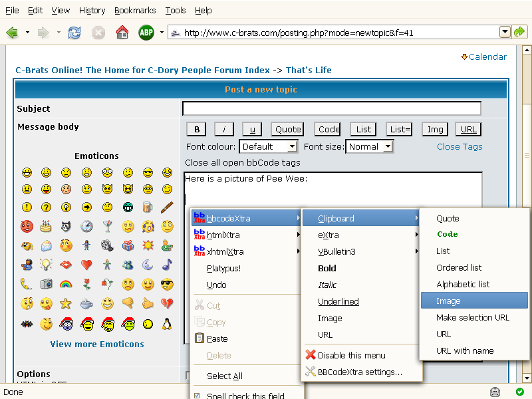Insert the exclamation mark emoticon
Viewport: 532px width, 399px height.
pos(27,207)
